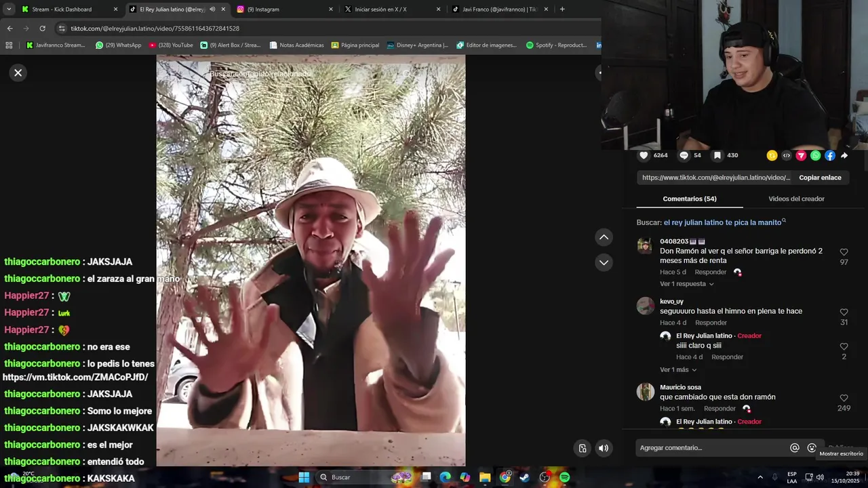The height and width of the screenshot is (488, 868).
Task: Open comments via speech bubble icon
Action: coord(684,155)
